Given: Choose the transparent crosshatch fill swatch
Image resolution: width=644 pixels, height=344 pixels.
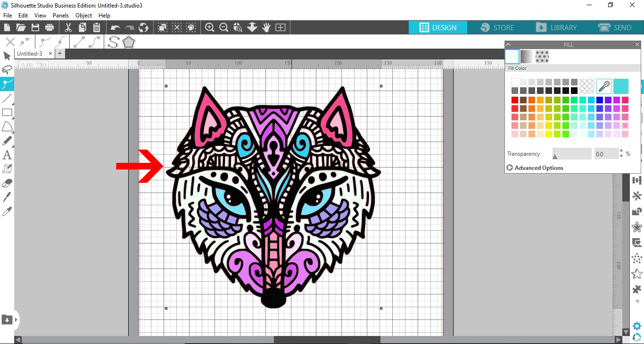Looking at the screenshot, I should (587, 86).
